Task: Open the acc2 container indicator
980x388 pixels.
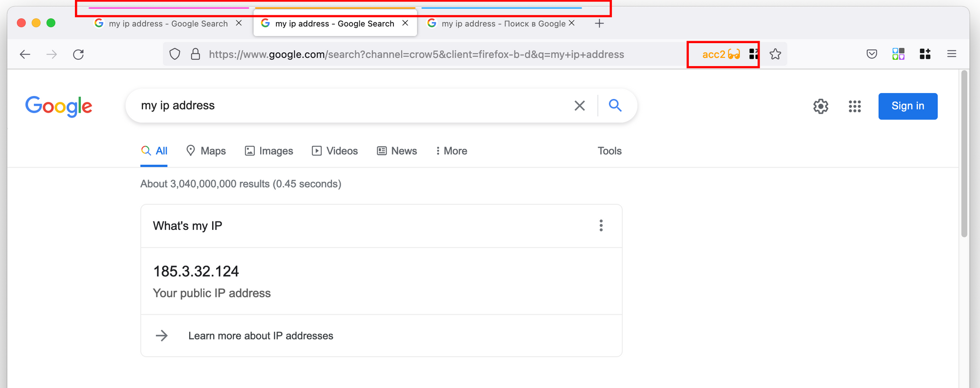Action: coord(721,54)
